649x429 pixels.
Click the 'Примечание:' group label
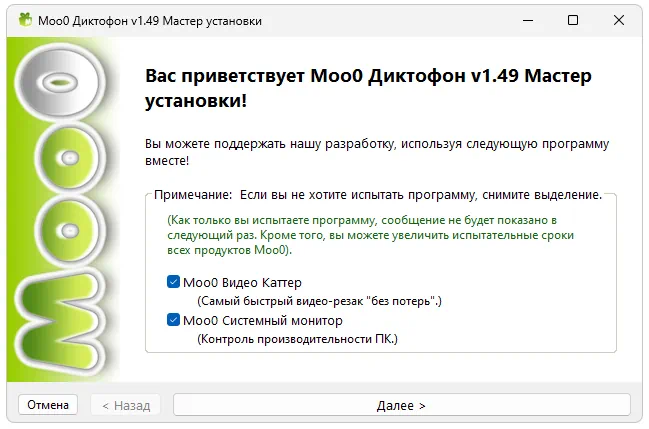193,195
